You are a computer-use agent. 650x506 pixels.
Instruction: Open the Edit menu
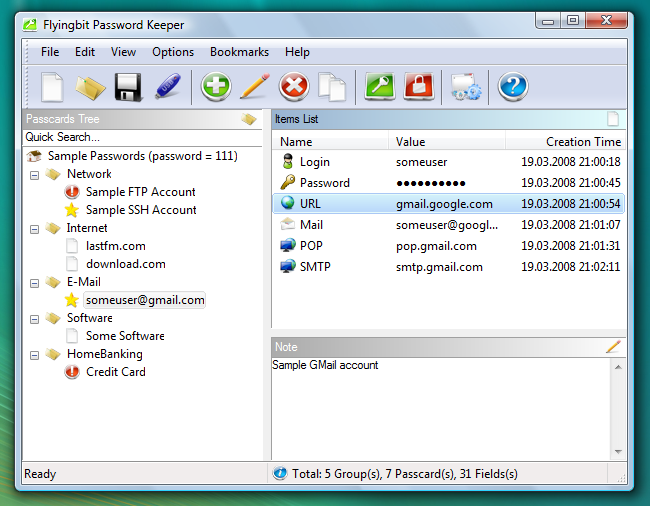coord(85,52)
